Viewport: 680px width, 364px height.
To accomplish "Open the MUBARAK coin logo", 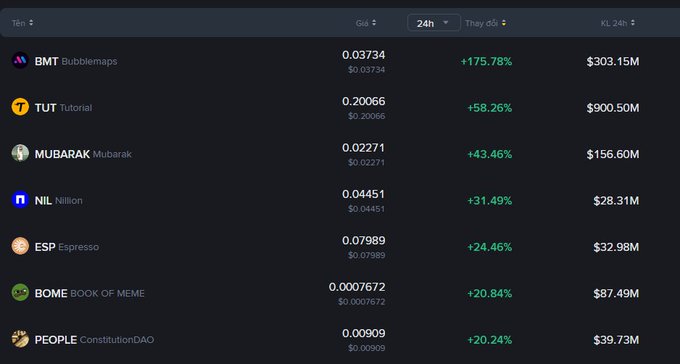I will [x=20, y=153].
